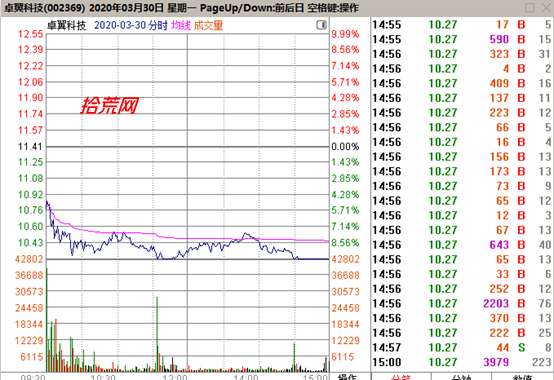Select the 14:56 trade with volume 409
The height and width of the screenshot is (380, 554).
[x=462, y=83]
